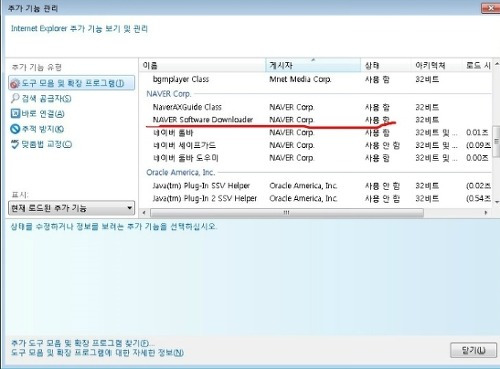Click the toolbars and extensions gear icon

coord(15,83)
